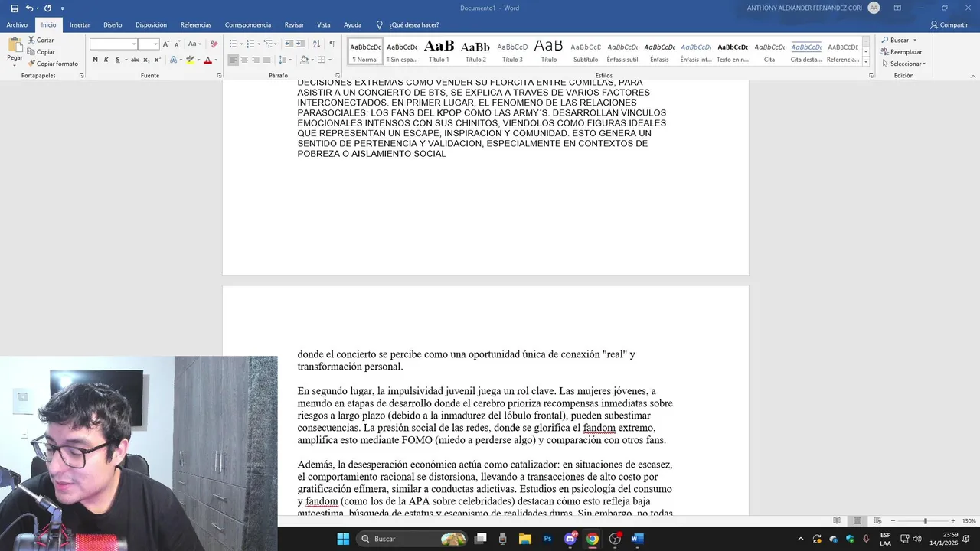Viewport: 980px width, 551px height.
Task: Apply text effects glowing A icon
Action: [173, 60]
